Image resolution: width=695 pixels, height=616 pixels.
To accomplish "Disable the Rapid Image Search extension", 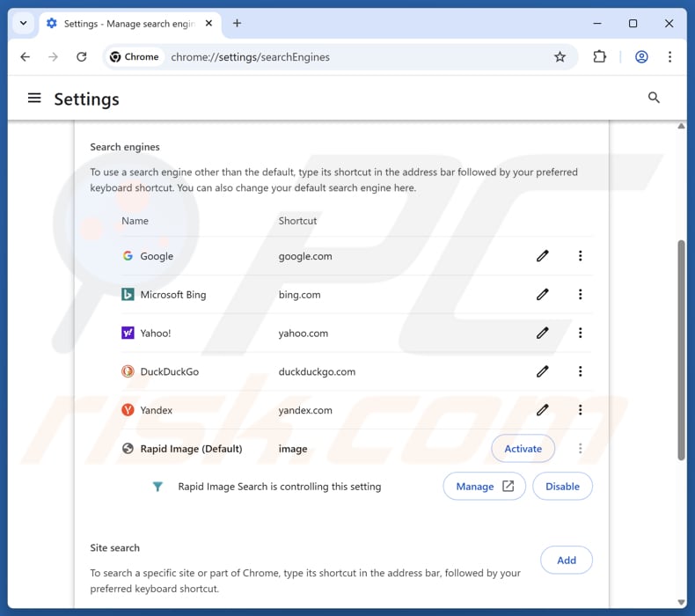I will [x=562, y=487].
